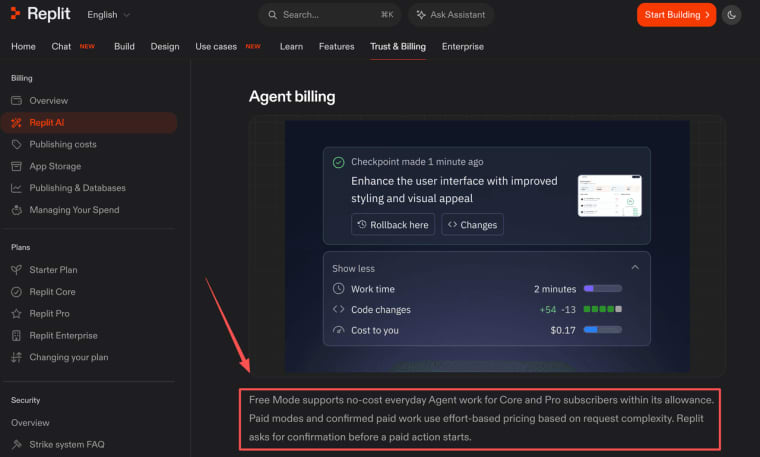This screenshot has height=457, width=760.
Task: Open the Build tab
Action: coord(124,47)
